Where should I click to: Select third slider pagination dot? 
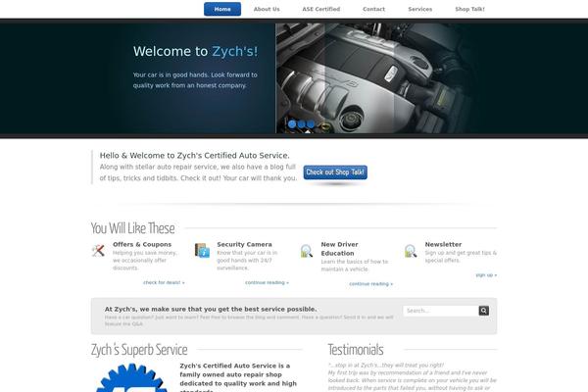point(311,124)
